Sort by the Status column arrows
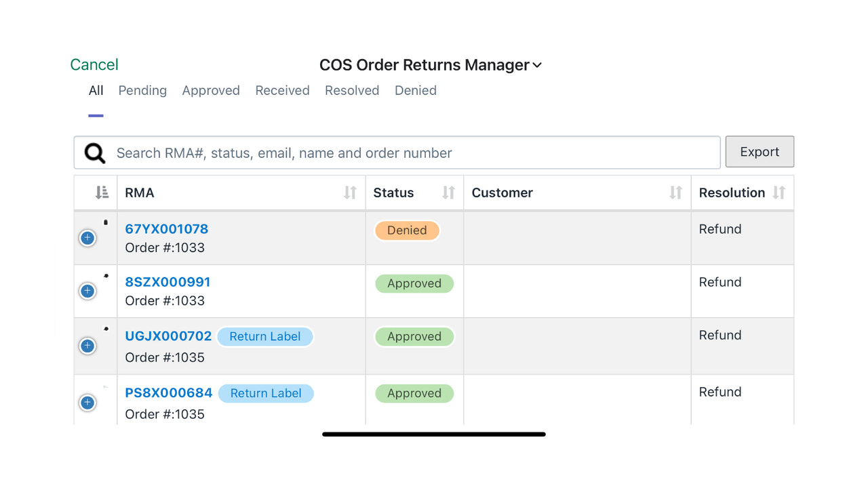 click(x=448, y=192)
